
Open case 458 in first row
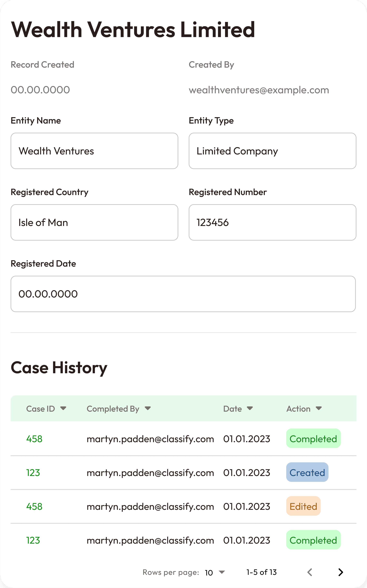click(x=34, y=439)
